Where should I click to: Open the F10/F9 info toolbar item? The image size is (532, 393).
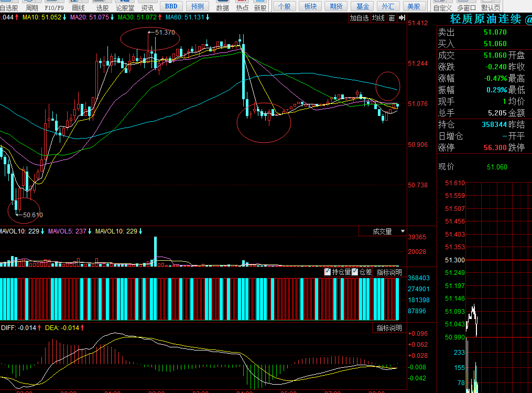pos(55,5)
